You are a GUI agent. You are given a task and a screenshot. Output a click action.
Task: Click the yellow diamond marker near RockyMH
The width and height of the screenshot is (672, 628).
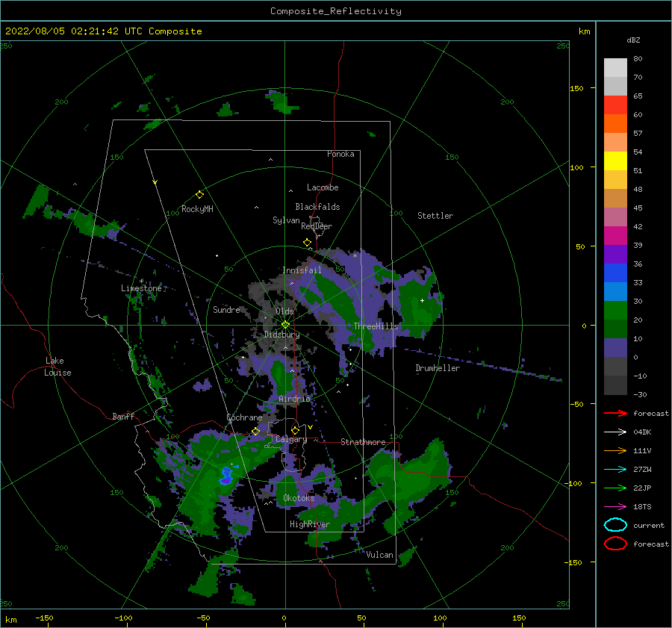199,195
